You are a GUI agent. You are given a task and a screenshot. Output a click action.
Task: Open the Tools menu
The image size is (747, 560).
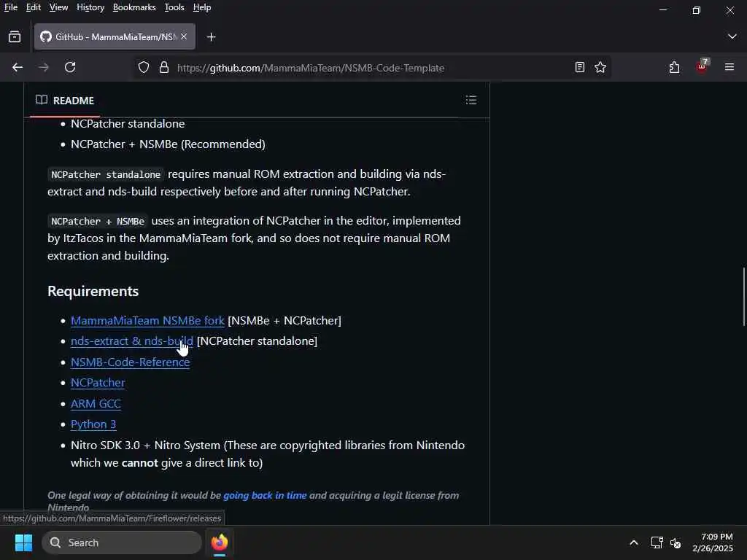pyautogui.click(x=174, y=7)
